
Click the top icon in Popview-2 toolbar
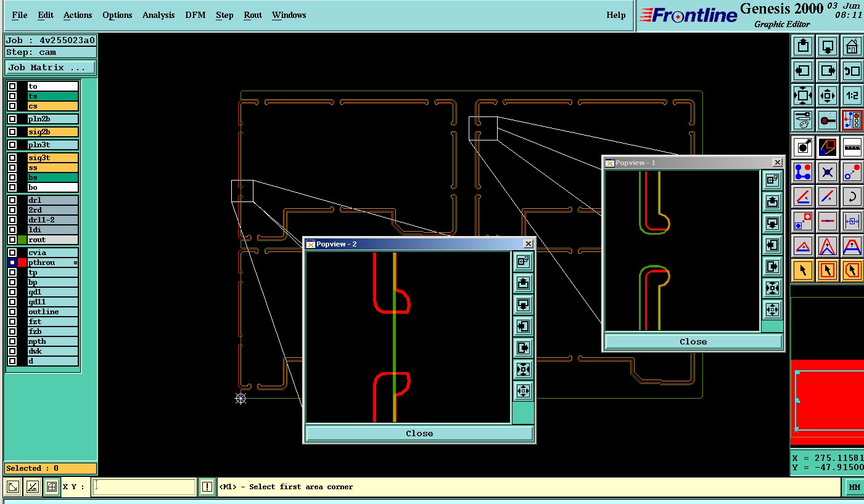coord(523,262)
